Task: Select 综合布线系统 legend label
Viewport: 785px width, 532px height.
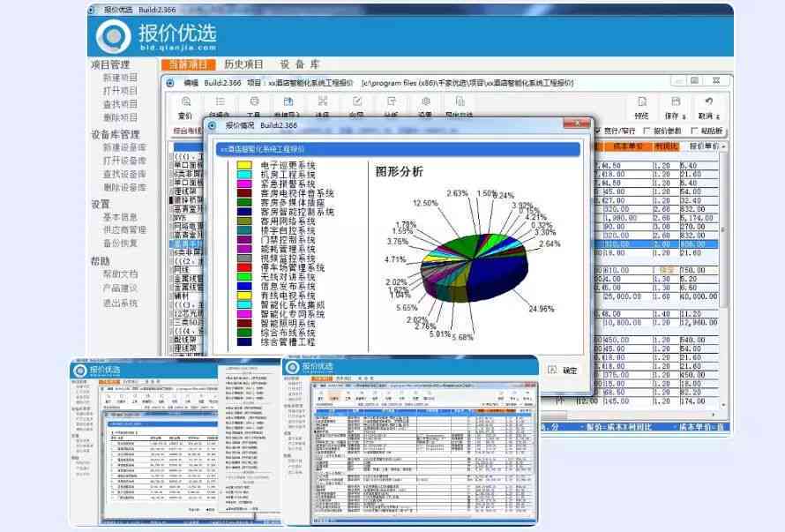Action: 288,333
